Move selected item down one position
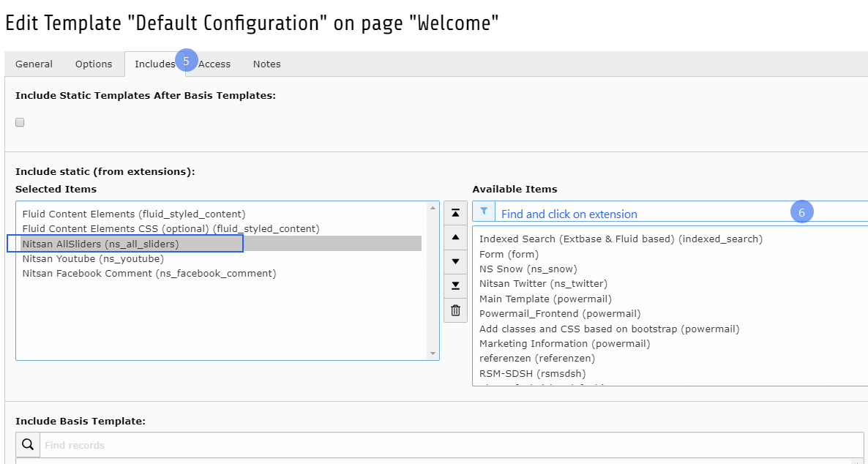The height and width of the screenshot is (464, 868). tap(455, 261)
